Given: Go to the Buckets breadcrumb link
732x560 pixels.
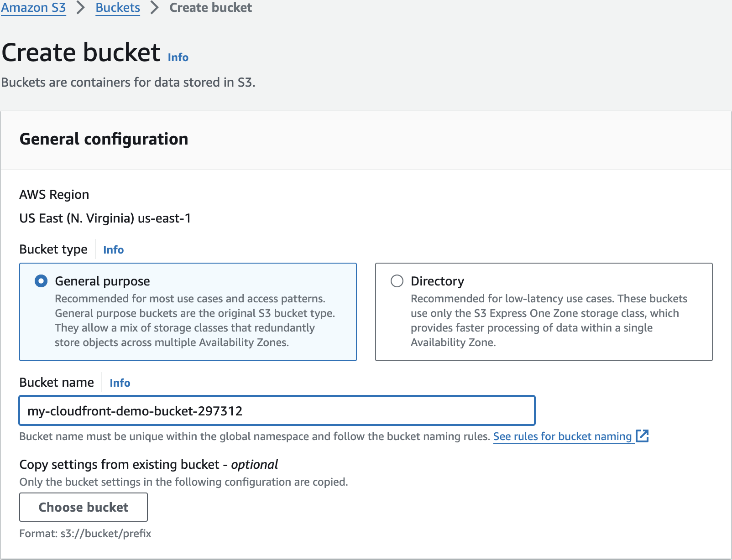Looking at the screenshot, I should [x=118, y=8].
